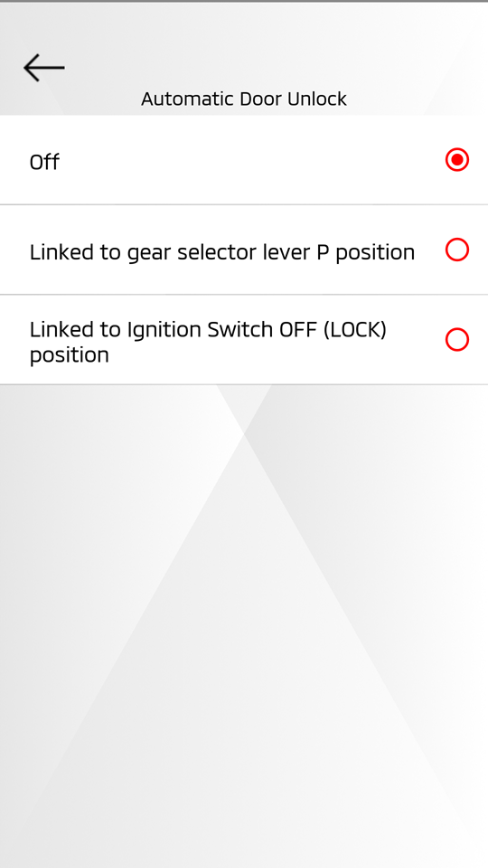Screen dimensions: 488x868
Task: Pick the Ignition Switch OFF list row
Action: [244, 340]
